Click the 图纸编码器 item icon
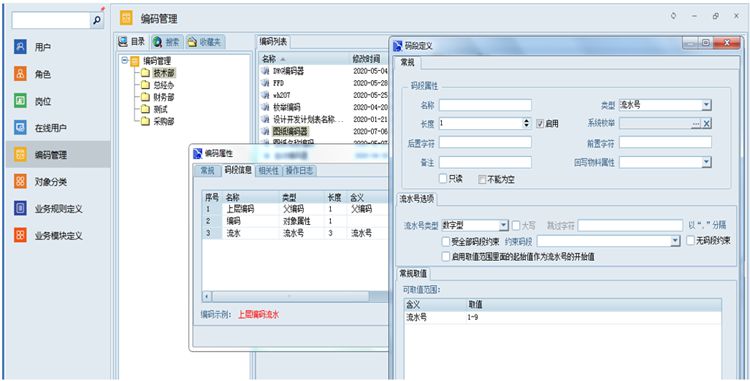750x381 pixels. 265,131
